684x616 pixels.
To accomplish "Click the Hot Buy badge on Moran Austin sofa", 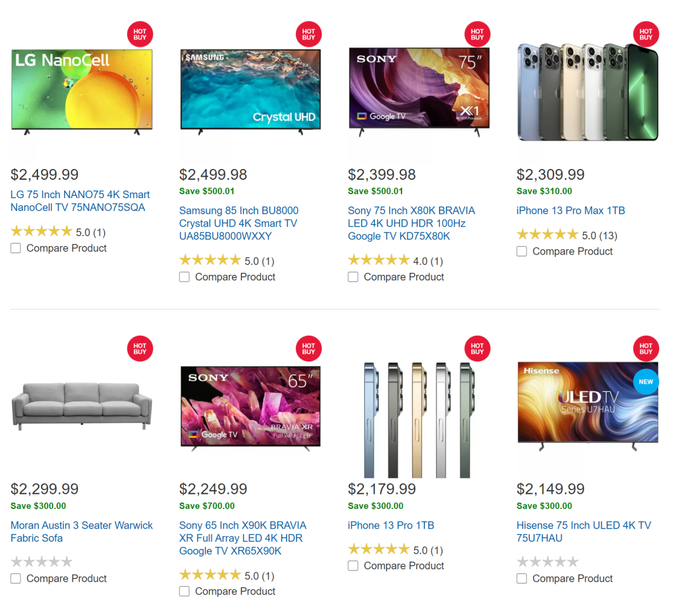I will [x=139, y=348].
